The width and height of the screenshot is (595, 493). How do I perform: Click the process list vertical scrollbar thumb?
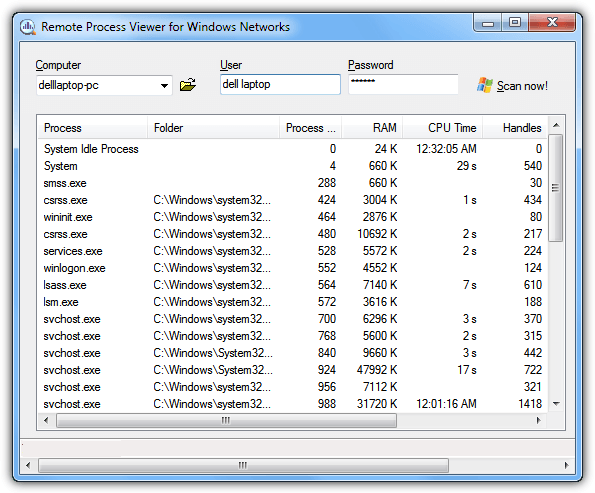[x=556, y=188]
